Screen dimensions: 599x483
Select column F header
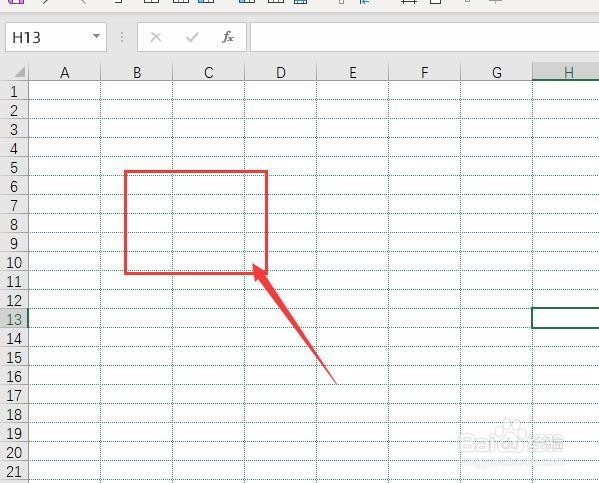pos(424,72)
